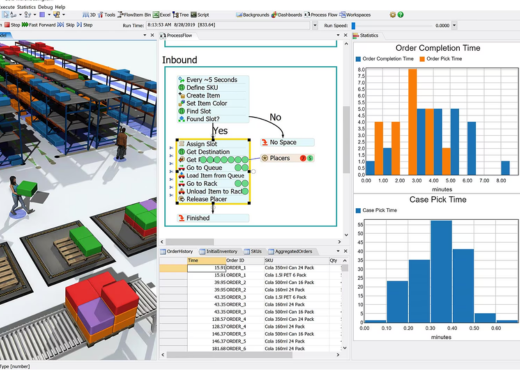The width and height of the screenshot is (520, 370).
Task: Switch to the SKUs table tab
Action: [x=253, y=251]
